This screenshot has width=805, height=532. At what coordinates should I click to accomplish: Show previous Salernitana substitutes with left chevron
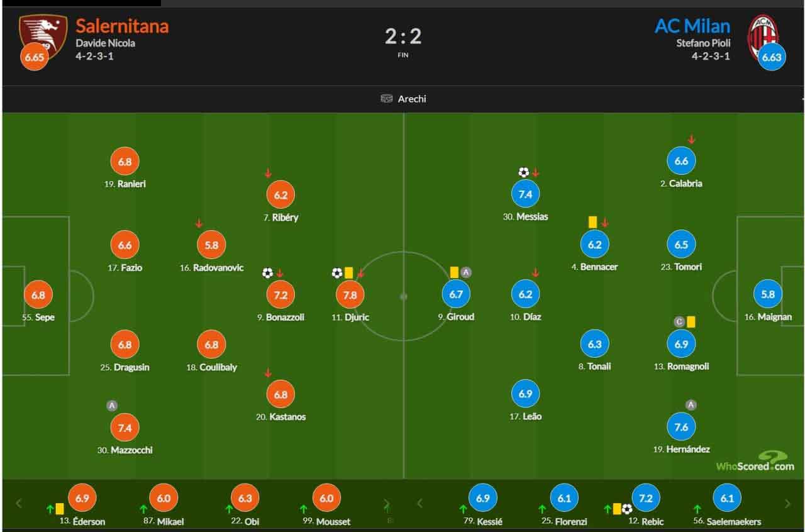(19, 503)
